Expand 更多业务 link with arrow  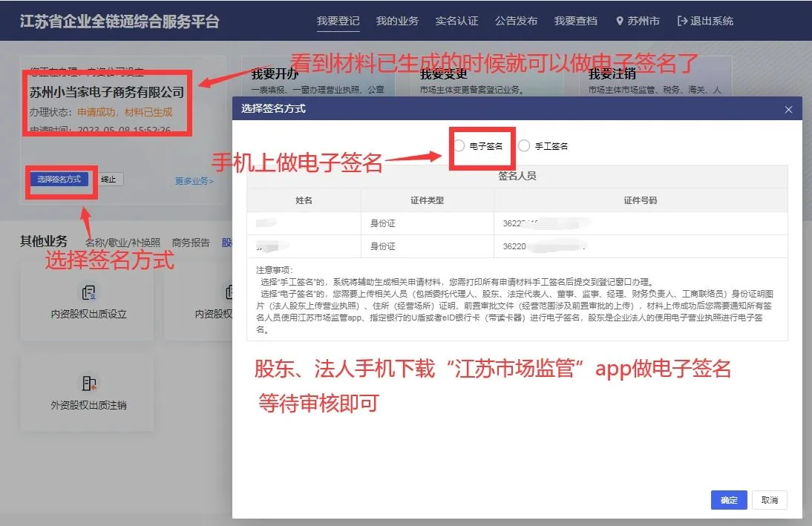tap(194, 181)
